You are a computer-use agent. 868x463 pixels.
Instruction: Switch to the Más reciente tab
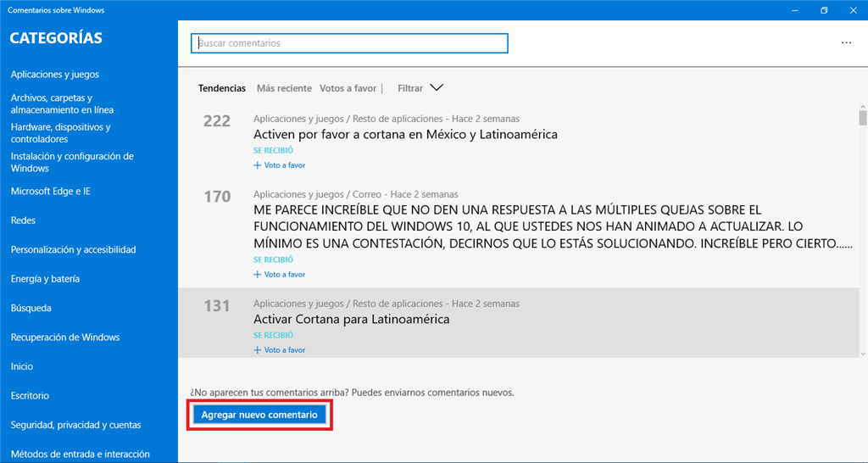point(284,88)
